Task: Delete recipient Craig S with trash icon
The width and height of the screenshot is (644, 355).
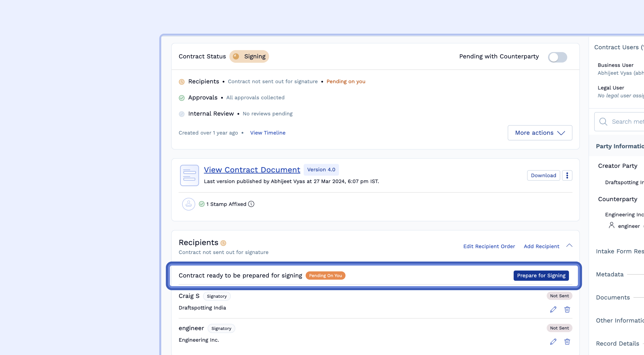Action: [567, 309]
